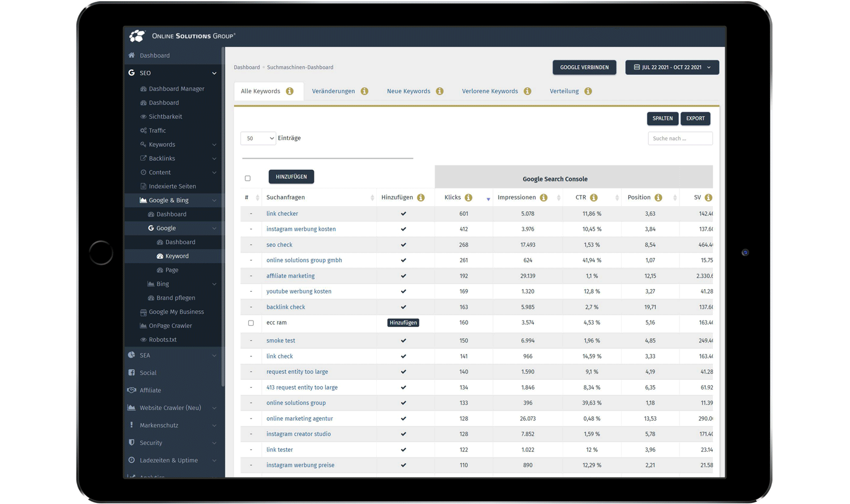This screenshot has width=850, height=504.
Task: Tick the select-all checkbox beside HINZUFÜGEN
Action: (248, 178)
